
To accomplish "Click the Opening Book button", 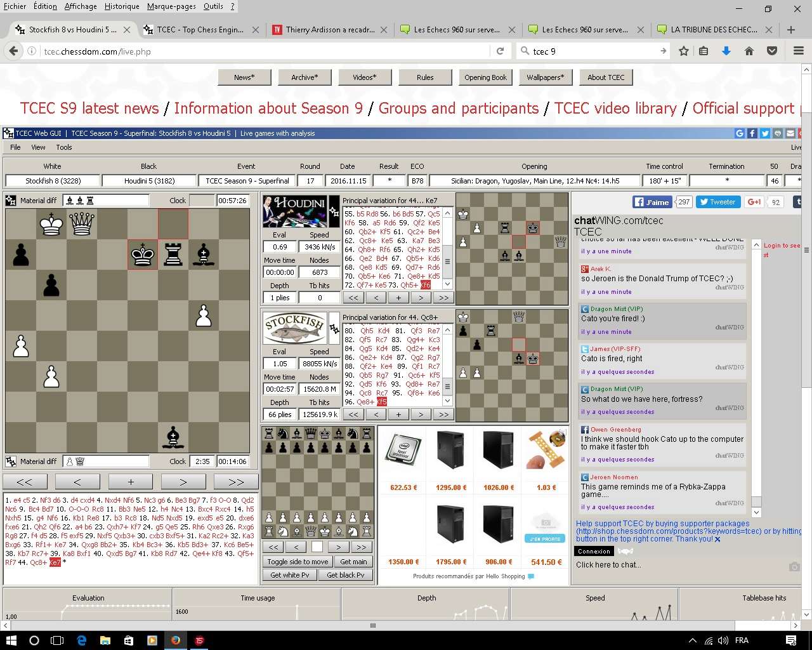I will click(x=485, y=77).
